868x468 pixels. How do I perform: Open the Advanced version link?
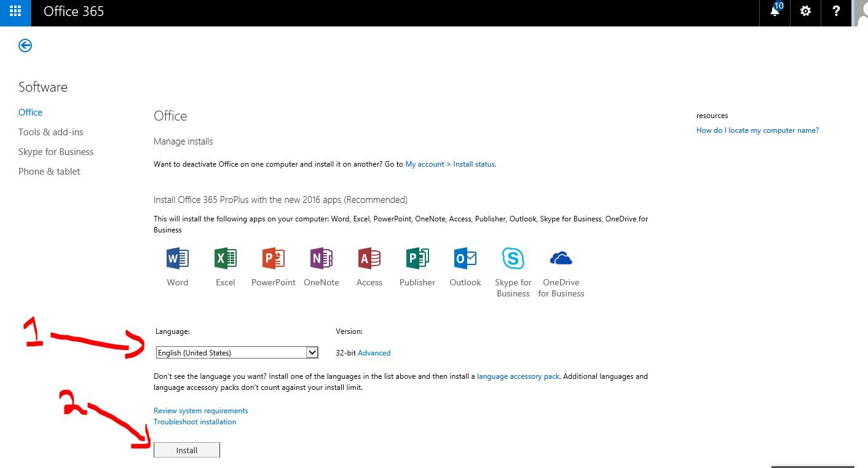coord(374,353)
